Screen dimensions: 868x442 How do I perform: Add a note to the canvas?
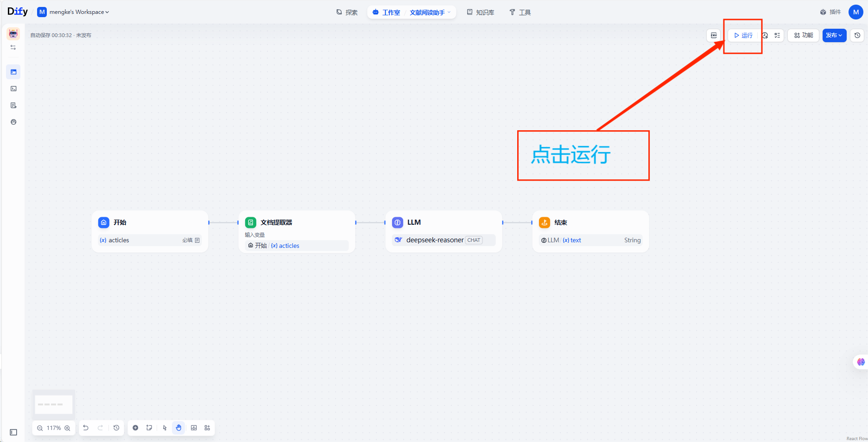click(149, 428)
